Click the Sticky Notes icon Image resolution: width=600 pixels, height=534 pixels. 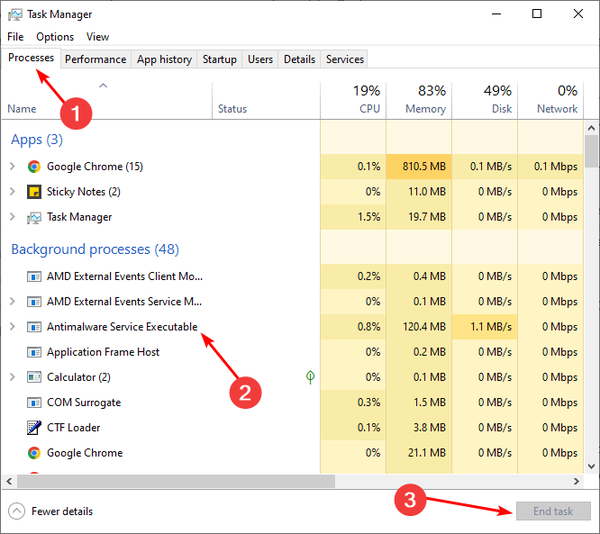pyautogui.click(x=34, y=192)
